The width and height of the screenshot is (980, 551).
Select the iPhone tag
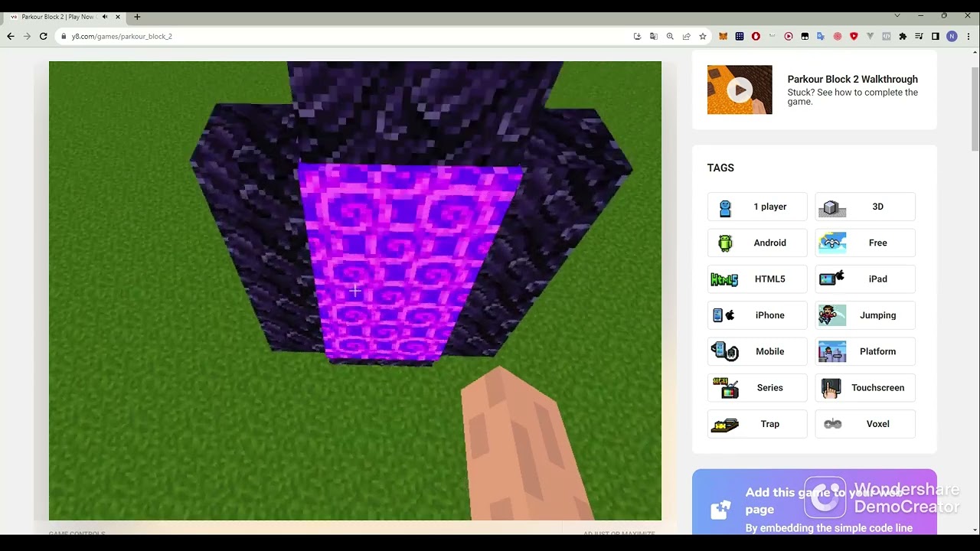(757, 315)
